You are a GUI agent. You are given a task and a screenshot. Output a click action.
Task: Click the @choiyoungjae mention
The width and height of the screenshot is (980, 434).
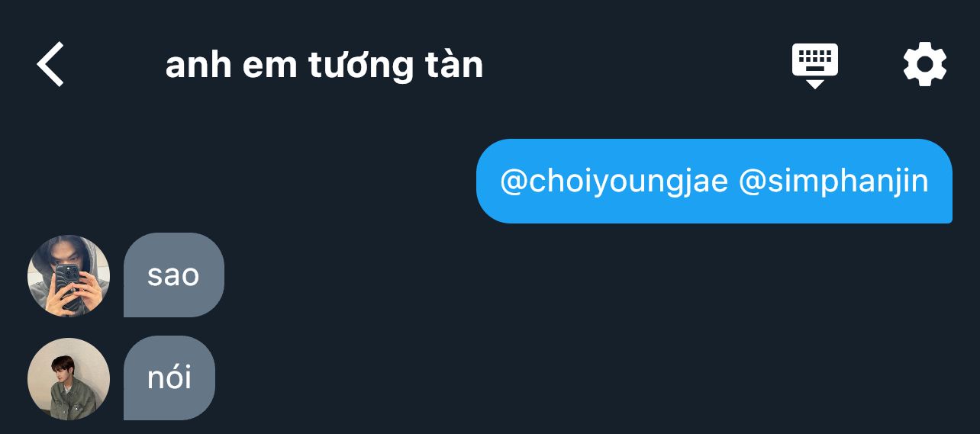[614, 182]
